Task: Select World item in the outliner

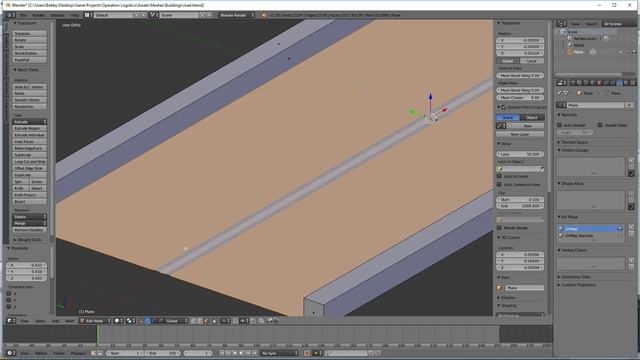Action: (x=578, y=45)
